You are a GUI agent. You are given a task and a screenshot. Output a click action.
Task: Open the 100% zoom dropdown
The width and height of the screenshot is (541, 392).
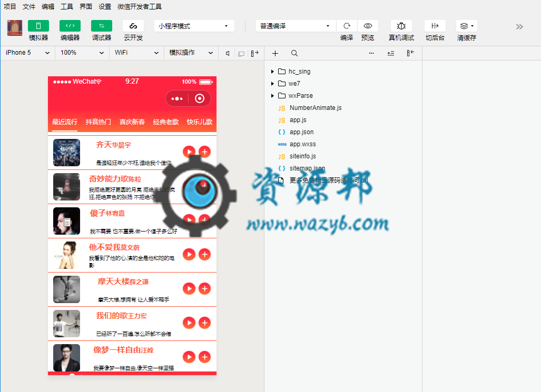point(82,53)
